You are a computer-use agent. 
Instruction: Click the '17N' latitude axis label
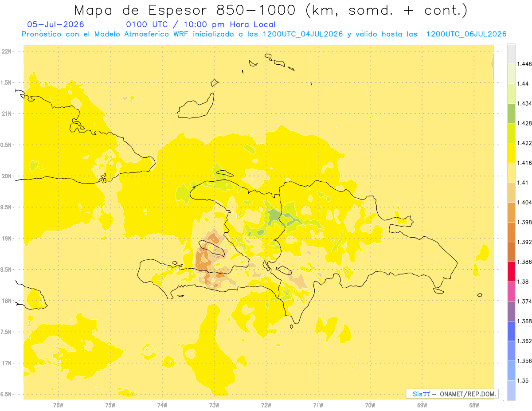click(7, 363)
